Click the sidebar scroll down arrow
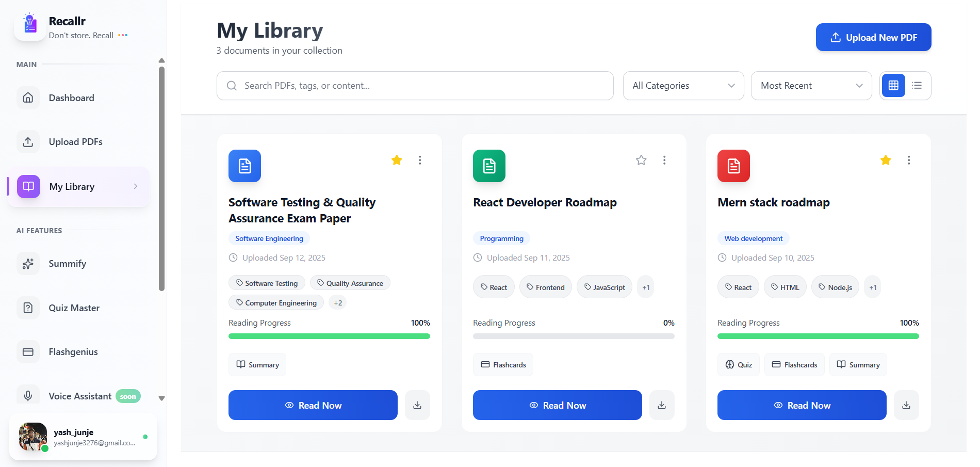Screen dimensions: 980x467 [x=161, y=398]
